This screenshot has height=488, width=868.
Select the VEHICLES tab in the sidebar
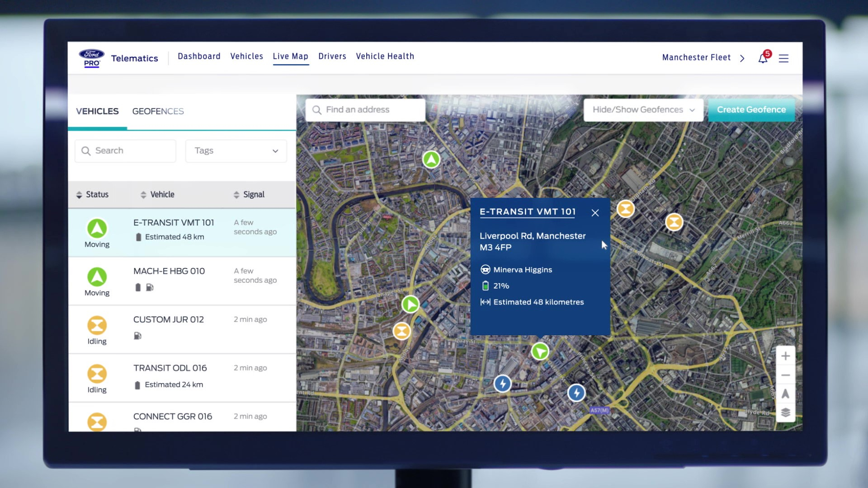point(97,112)
